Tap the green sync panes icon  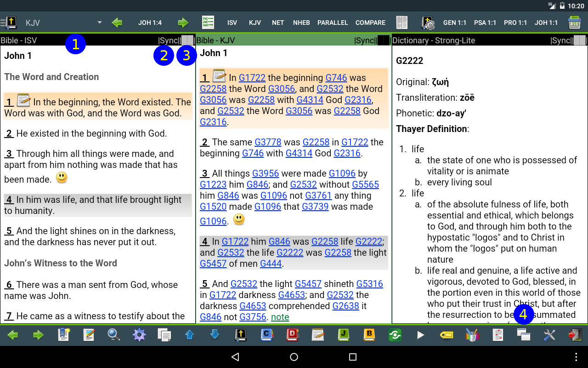coord(395,335)
